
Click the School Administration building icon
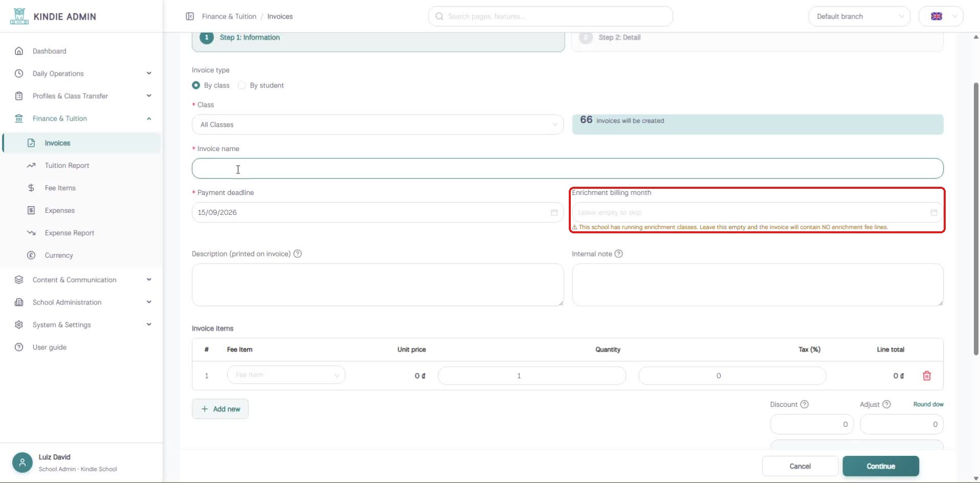pos(19,302)
